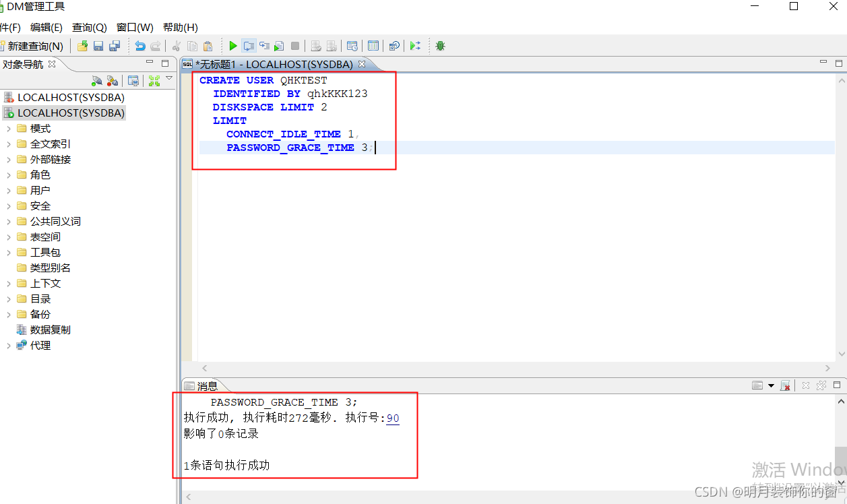Expand the 全文索引 tree node
The image size is (847, 504).
(x=8, y=144)
